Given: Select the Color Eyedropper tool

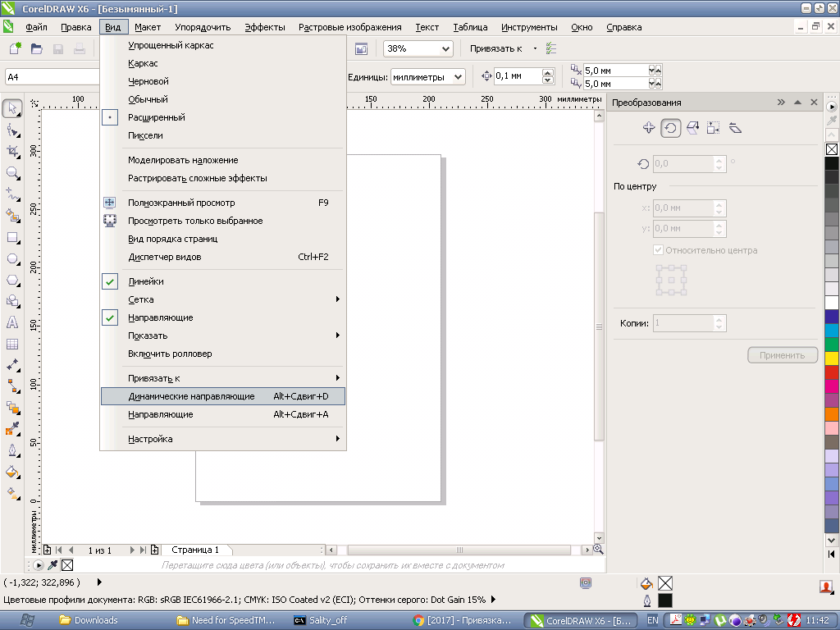Looking at the screenshot, I should point(13,428).
